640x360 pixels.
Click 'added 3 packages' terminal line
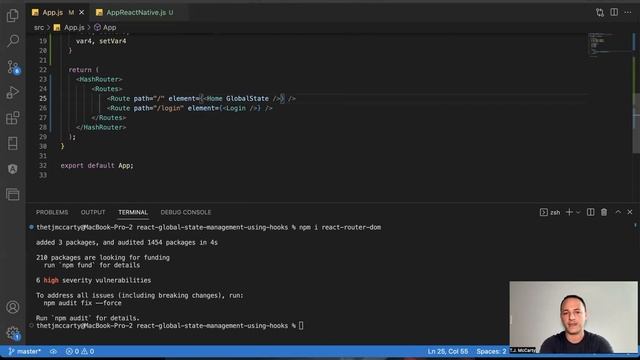click(127, 242)
